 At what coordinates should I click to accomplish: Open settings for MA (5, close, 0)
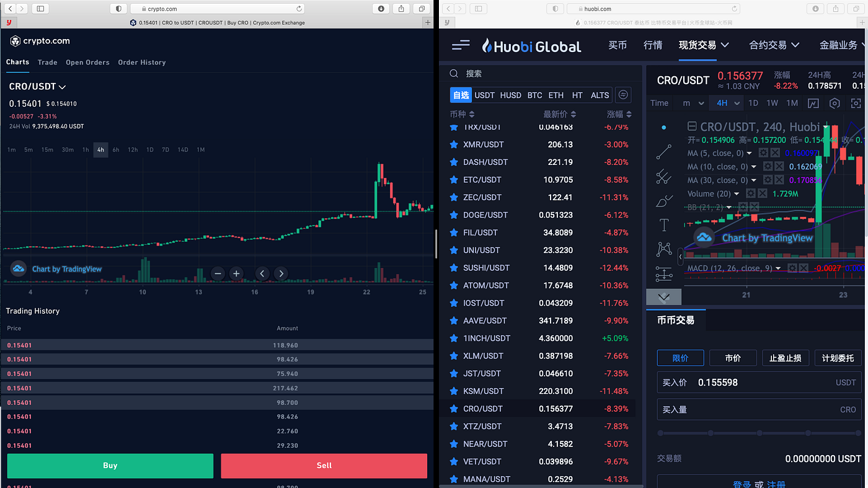(764, 153)
